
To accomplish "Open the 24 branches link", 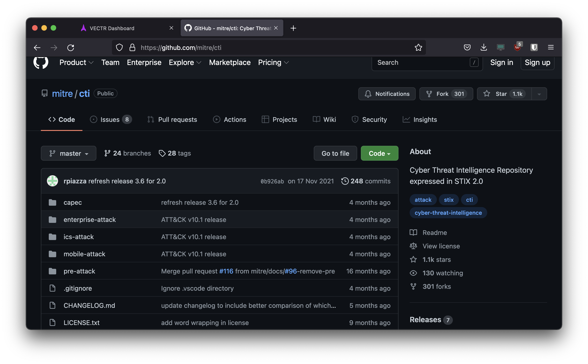I will tap(127, 153).
